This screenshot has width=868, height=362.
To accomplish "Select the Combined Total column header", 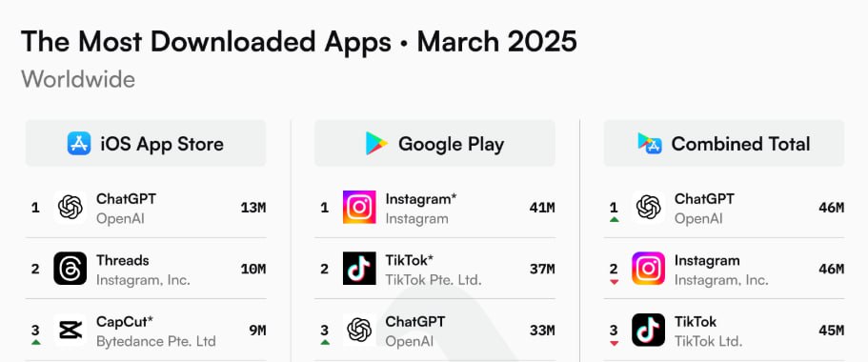I will click(x=723, y=143).
